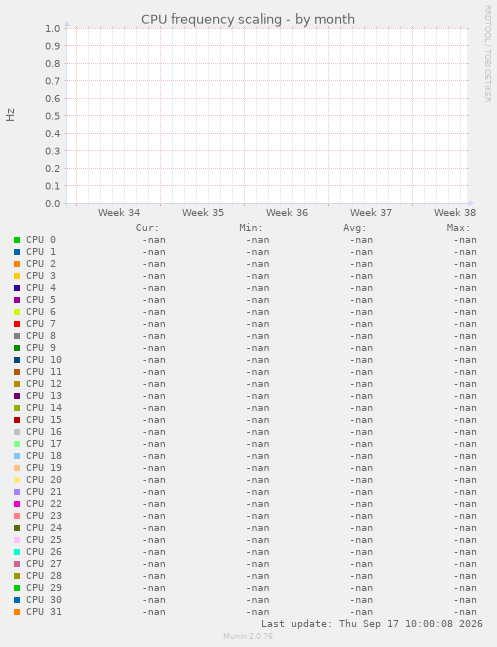Click the 'CPU 23' legend label
This screenshot has height=647, width=497.
click(x=44, y=516)
